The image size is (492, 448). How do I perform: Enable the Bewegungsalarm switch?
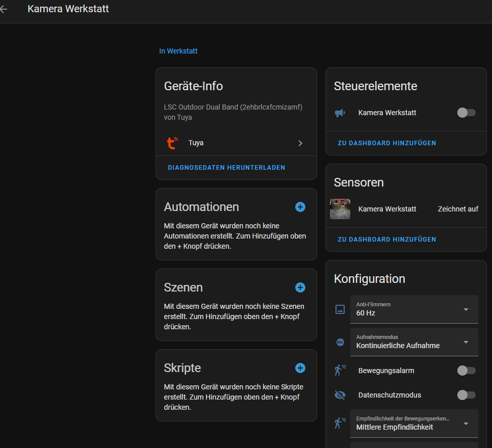[x=466, y=371]
